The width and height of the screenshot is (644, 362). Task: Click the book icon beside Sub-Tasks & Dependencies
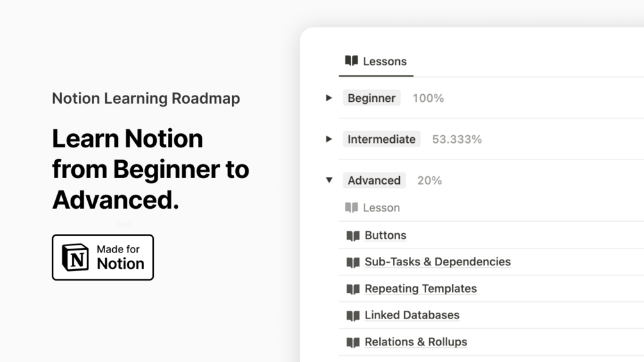(x=352, y=262)
